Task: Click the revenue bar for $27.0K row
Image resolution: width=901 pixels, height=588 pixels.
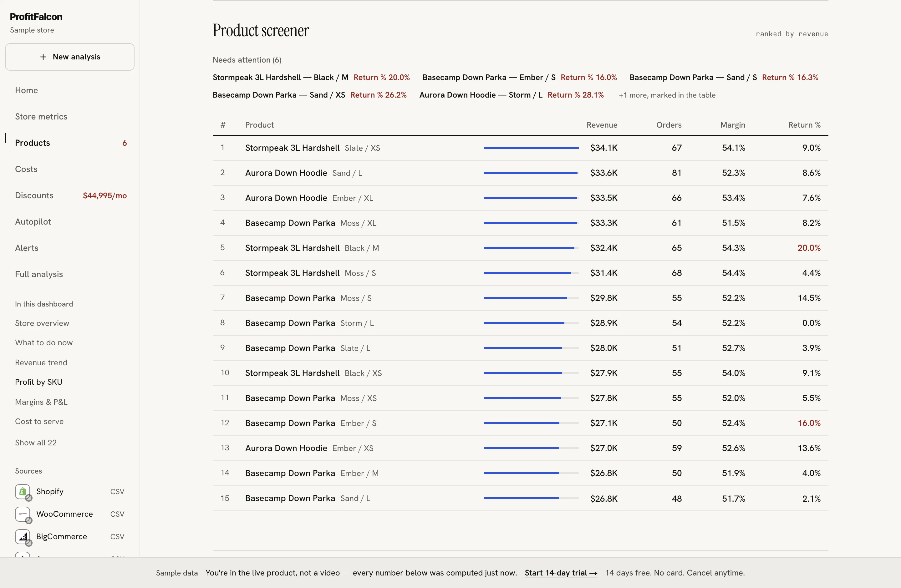Action: pyautogui.click(x=531, y=448)
